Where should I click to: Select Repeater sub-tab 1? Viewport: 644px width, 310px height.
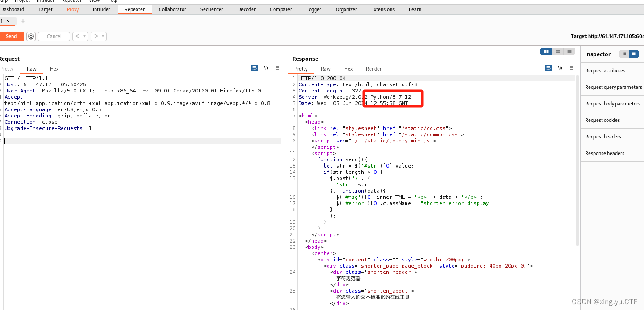click(2, 21)
